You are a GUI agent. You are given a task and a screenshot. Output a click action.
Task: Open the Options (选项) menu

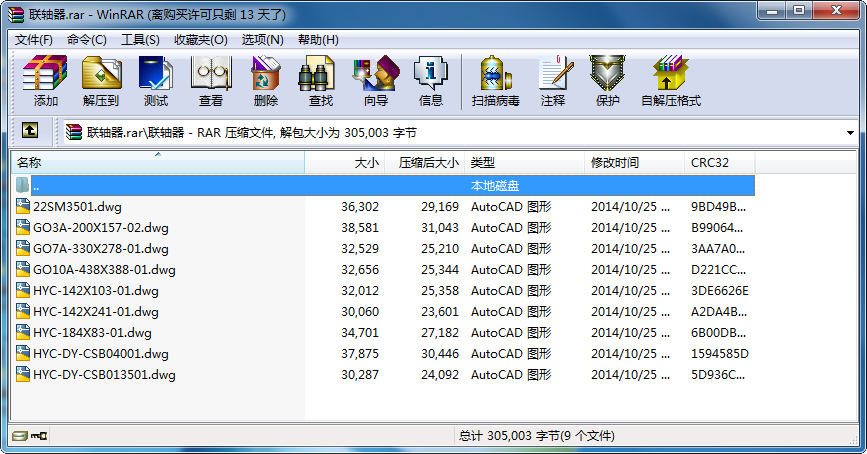coord(263,40)
